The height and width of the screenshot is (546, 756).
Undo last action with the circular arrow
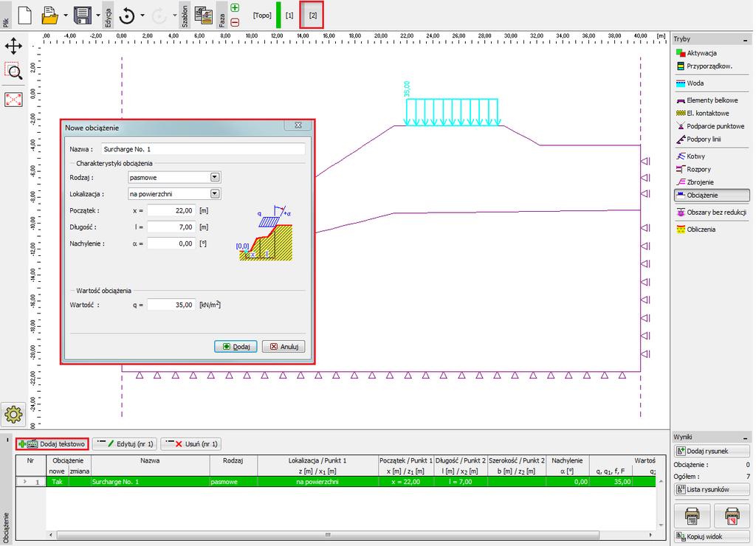127,15
